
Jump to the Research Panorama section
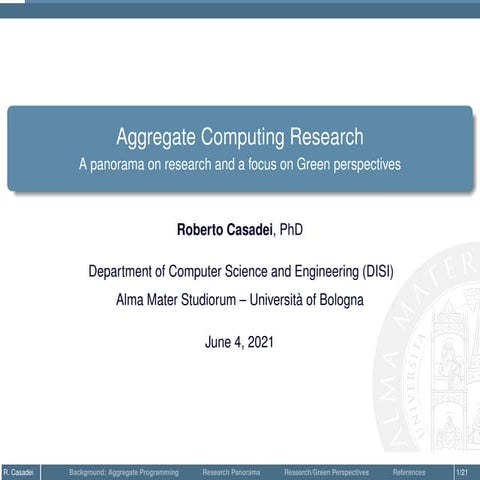click(231, 472)
